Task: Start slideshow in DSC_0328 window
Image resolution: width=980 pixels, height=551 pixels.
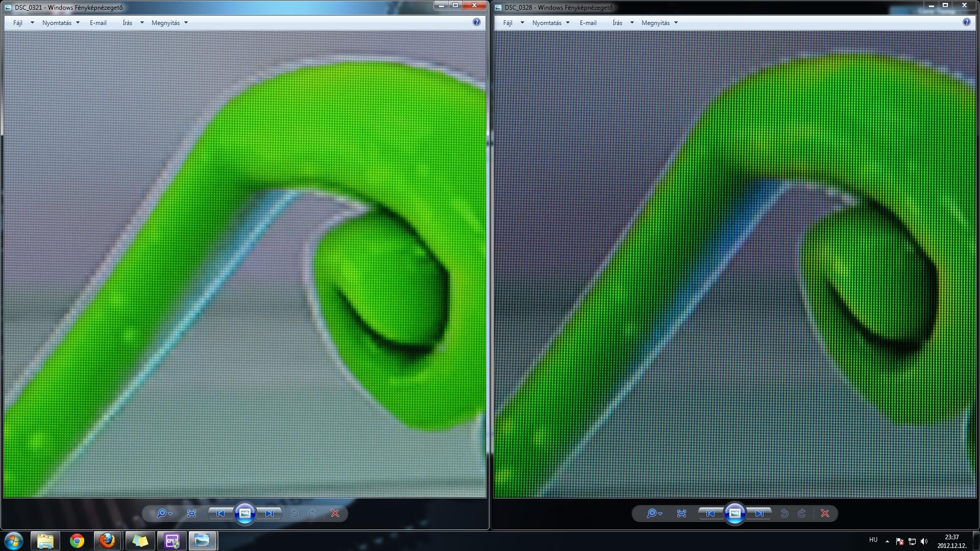Action: tap(734, 514)
